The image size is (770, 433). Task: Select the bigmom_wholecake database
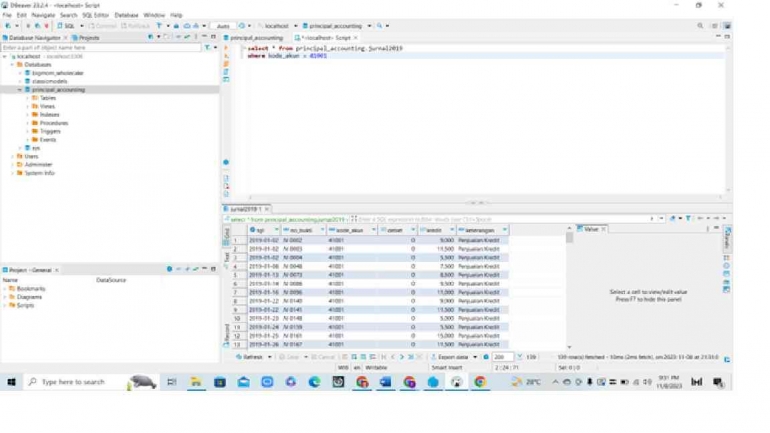pyautogui.click(x=57, y=73)
